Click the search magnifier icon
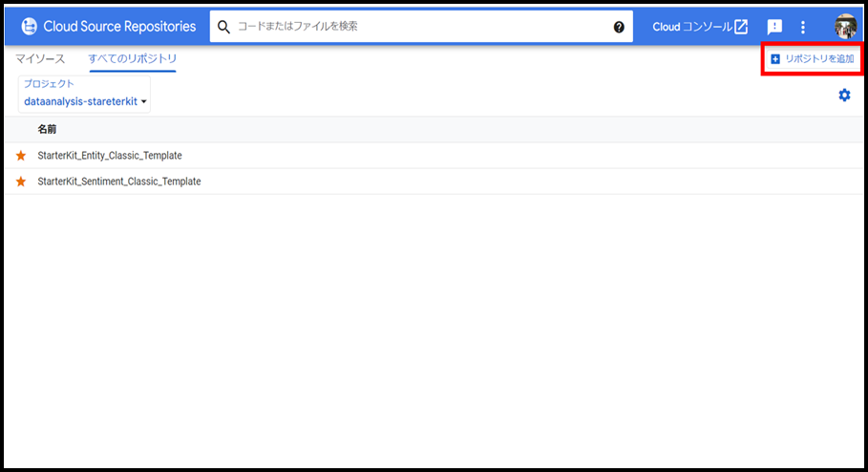The image size is (868, 472). (224, 27)
